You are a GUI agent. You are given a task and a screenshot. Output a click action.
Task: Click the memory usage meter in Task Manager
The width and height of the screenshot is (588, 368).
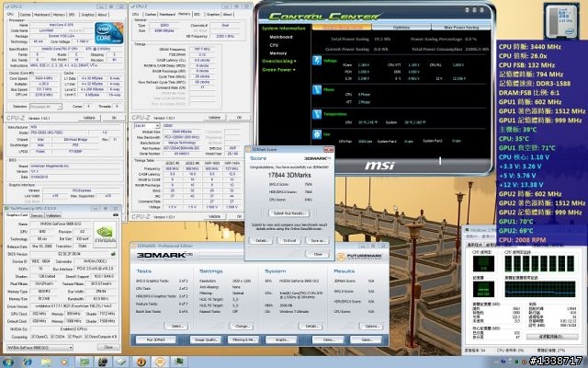[483, 290]
